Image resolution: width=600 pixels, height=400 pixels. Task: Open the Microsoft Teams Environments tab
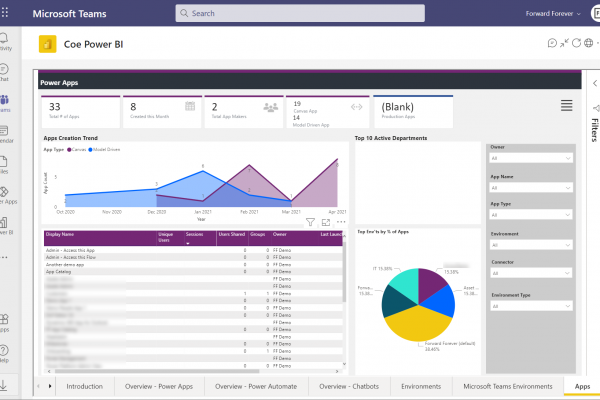(502, 385)
